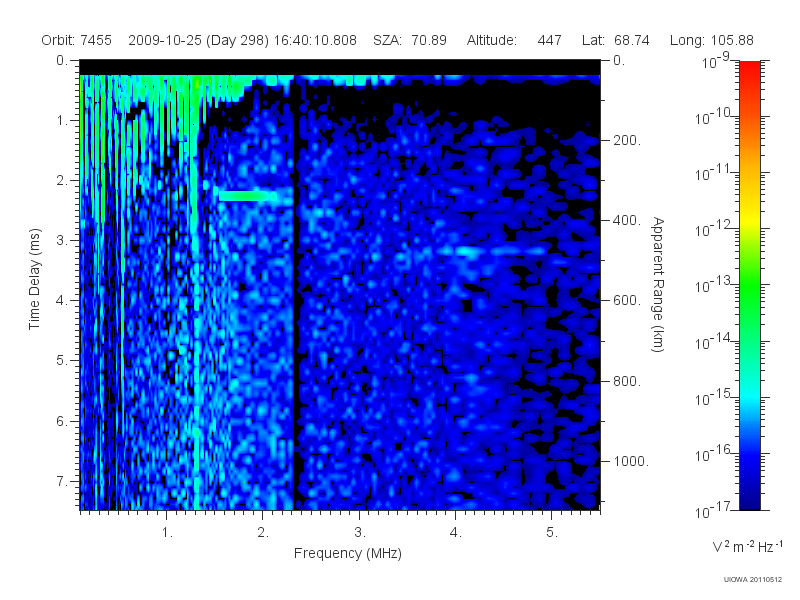Viewport: 800px width, 600px height.
Task: Click the '200.' apparent range tick label
Action: [x=627, y=140]
